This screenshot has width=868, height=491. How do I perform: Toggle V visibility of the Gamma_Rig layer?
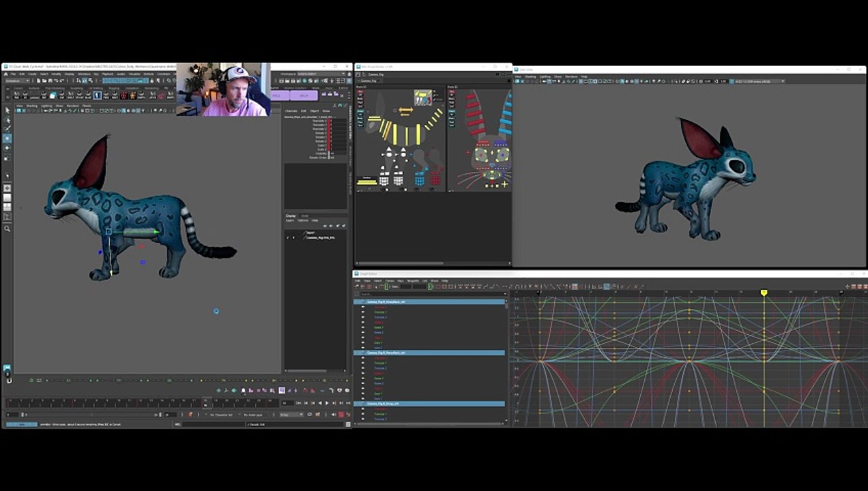pyautogui.click(x=288, y=237)
